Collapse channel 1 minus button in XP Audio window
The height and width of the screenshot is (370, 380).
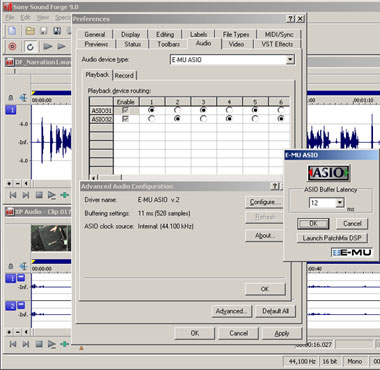21,277
